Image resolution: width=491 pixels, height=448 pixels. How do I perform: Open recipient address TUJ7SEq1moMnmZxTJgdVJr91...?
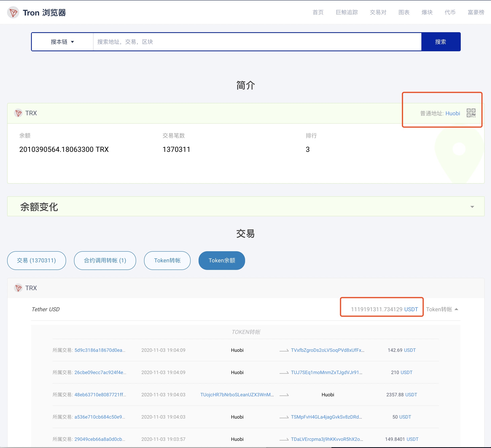pos(327,372)
